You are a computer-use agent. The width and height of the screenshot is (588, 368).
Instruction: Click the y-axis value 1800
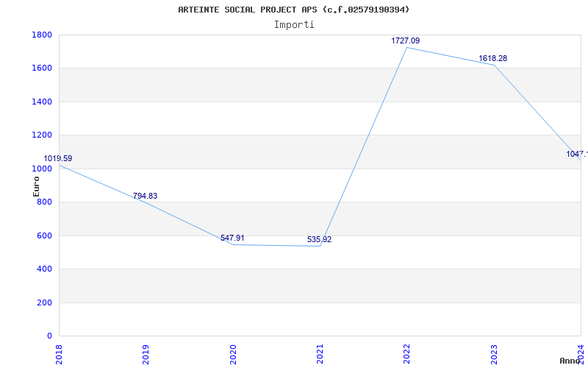tap(42, 35)
